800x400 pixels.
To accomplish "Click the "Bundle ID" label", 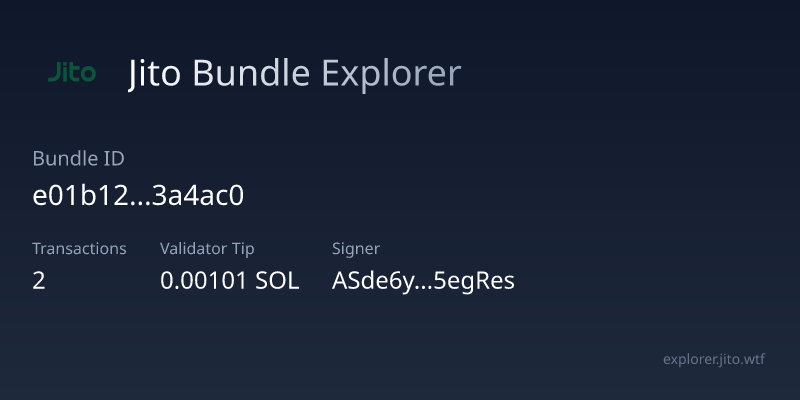I will (78, 158).
